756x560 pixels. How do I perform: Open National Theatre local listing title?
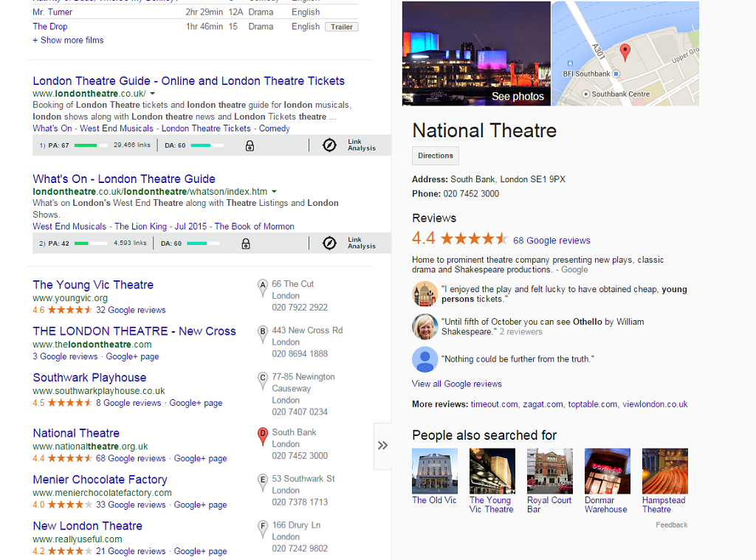pyautogui.click(x=76, y=433)
